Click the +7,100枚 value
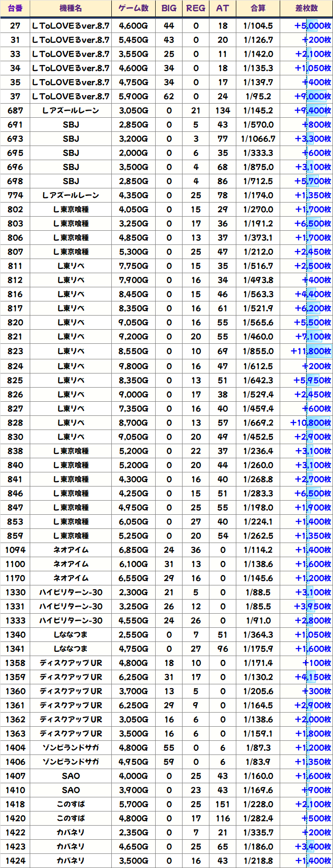 (x=313, y=337)
